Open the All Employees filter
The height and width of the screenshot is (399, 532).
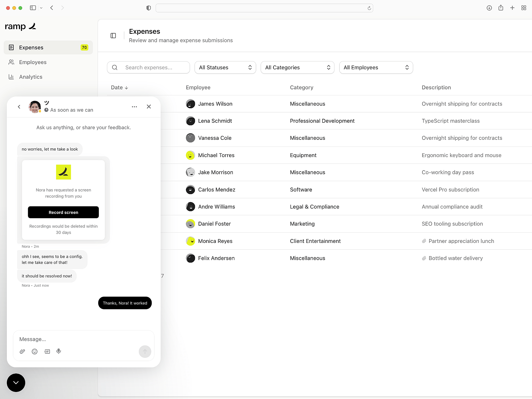pos(376,67)
